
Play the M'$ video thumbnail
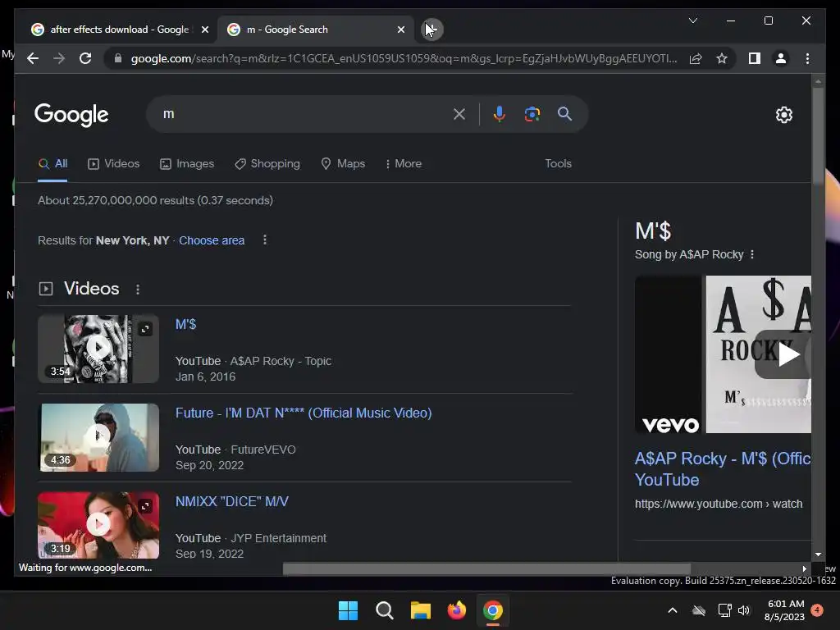point(98,348)
